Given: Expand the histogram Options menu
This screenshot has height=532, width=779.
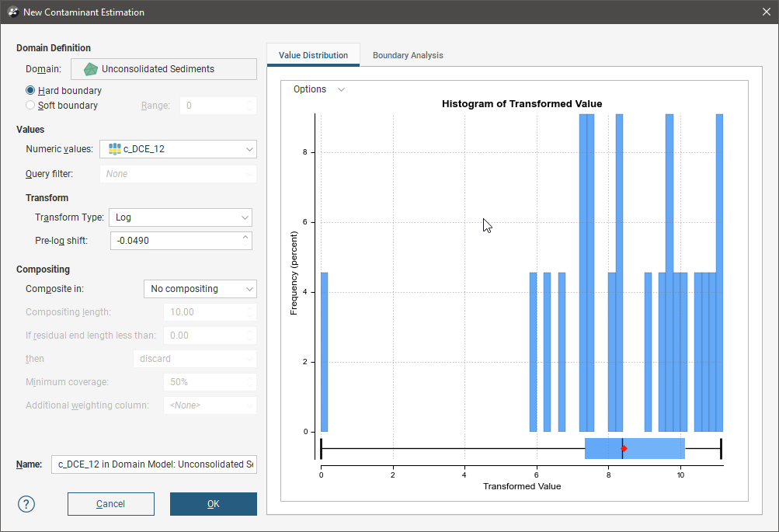Looking at the screenshot, I should click(x=318, y=89).
